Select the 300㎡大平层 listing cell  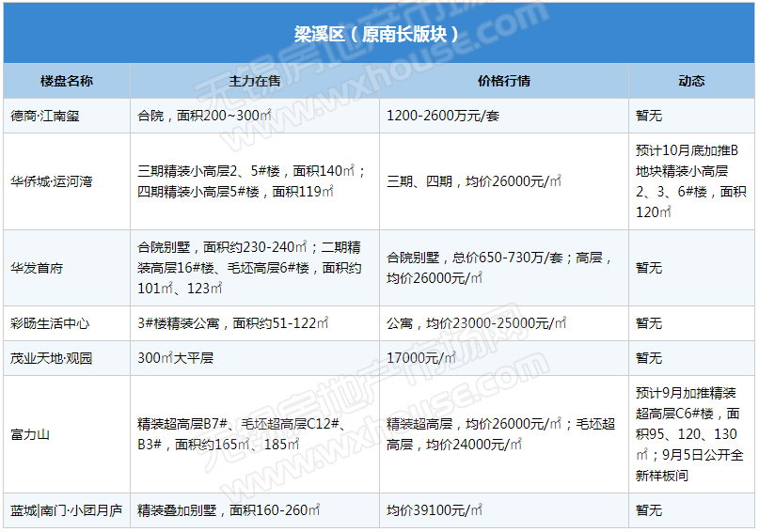176,358
